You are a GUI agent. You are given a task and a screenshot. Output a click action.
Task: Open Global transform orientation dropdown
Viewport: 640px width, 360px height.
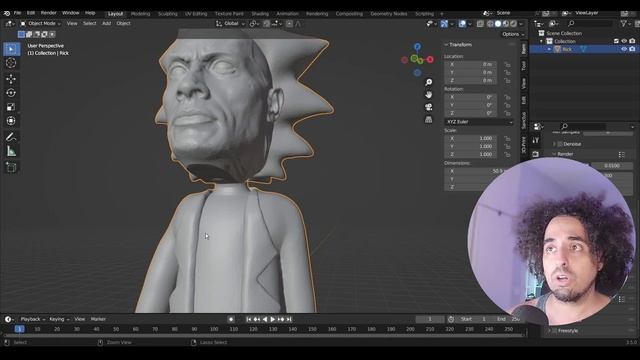tap(231, 24)
